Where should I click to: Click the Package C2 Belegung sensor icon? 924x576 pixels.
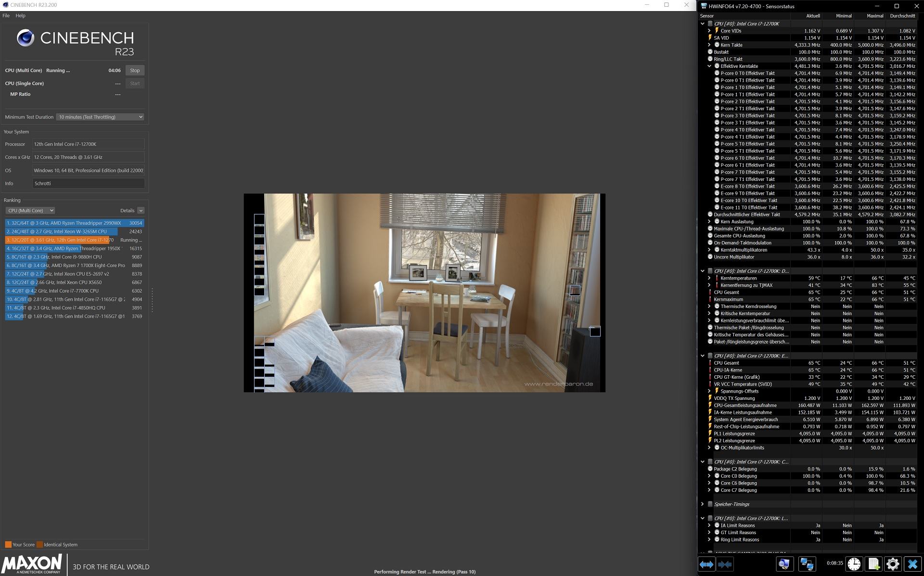pyautogui.click(x=710, y=469)
